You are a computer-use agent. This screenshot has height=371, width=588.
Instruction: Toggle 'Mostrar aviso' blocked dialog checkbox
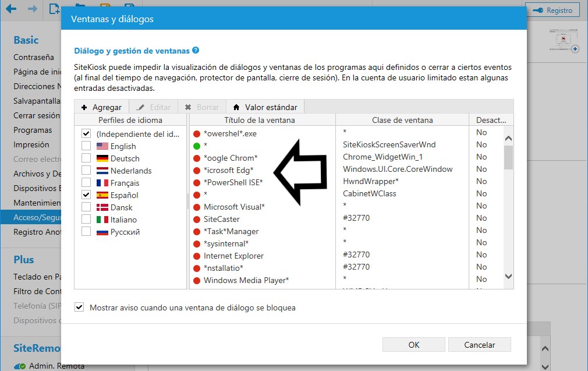pos(80,308)
